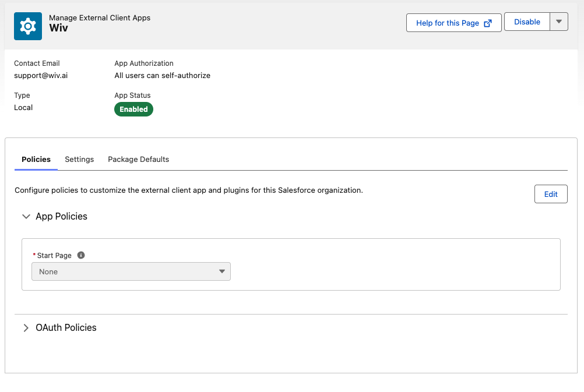
Task: Open the Start Page dropdown showing None
Action: click(x=131, y=271)
